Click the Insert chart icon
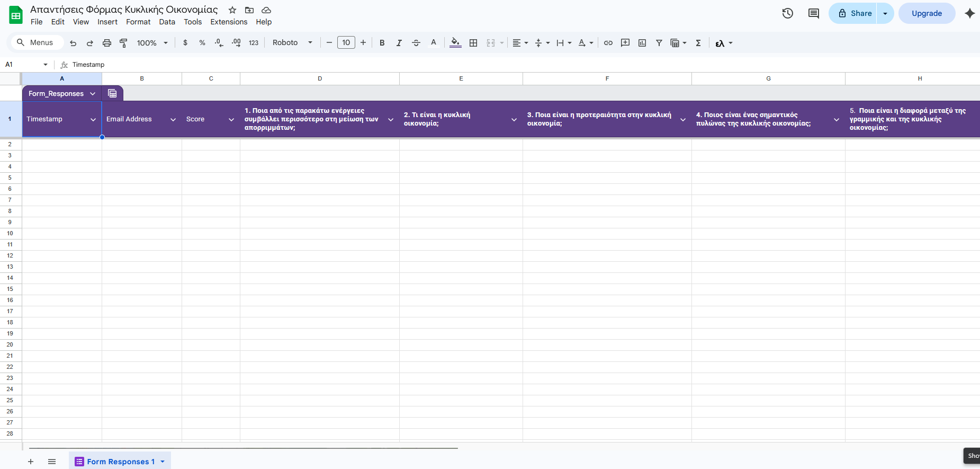Image resolution: width=980 pixels, height=469 pixels. (x=642, y=43)
